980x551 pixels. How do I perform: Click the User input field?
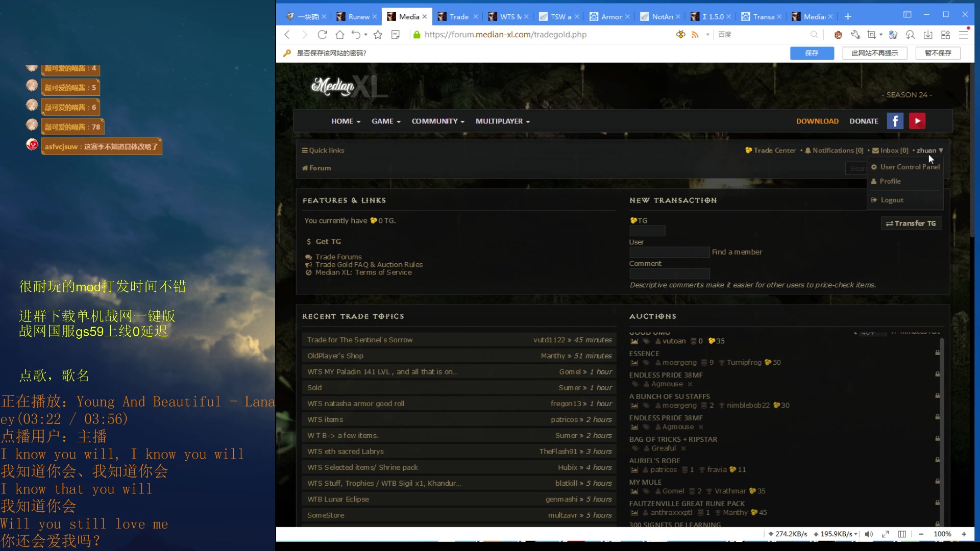pyautogui.click(x=669, y=252)
